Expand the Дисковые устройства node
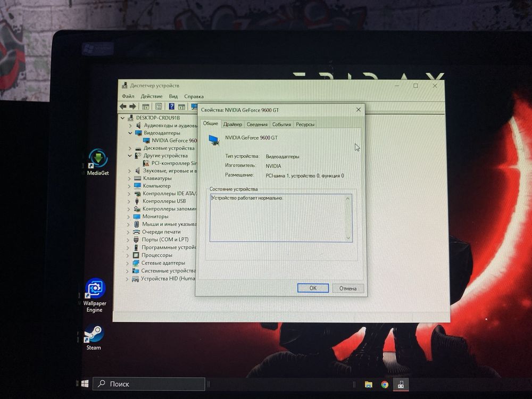 (x=130, y=148)
